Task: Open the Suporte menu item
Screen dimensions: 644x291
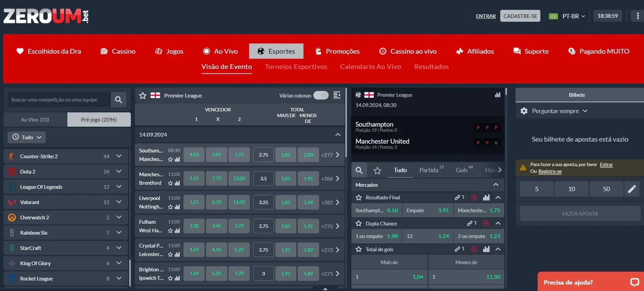Action: tap(531, 51)
